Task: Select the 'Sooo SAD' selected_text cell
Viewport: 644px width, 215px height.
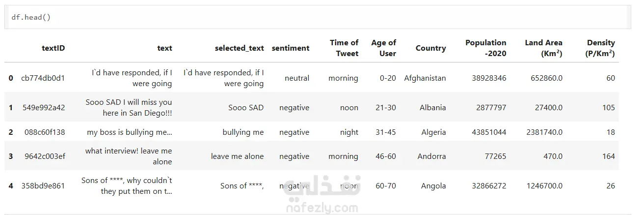Action: pyautogui.click(x=246, y=108)
